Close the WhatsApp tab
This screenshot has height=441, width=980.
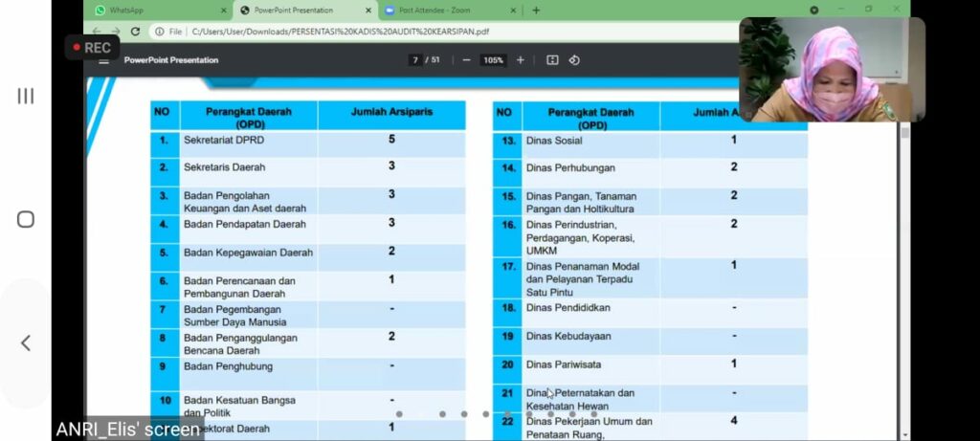coord(224,11)
